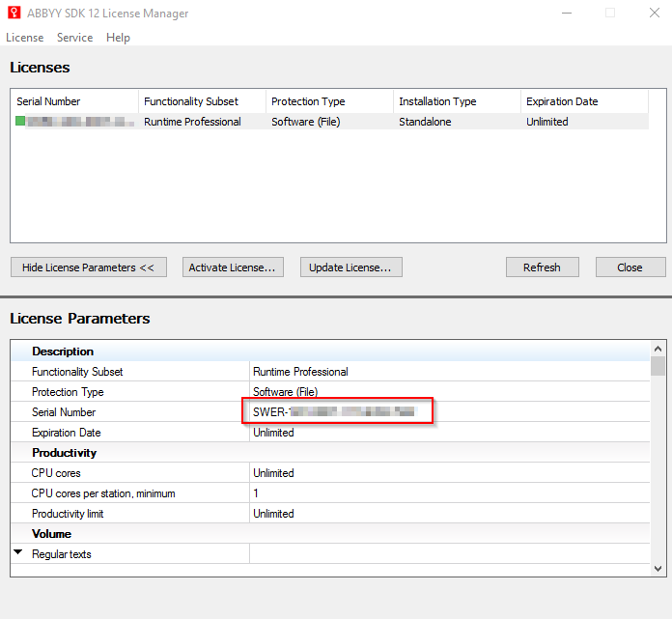Image resolution: width=672 pixels, height=619 pixels.
Task: Select the Runtime Professional license row
Action: click(192, 122)
